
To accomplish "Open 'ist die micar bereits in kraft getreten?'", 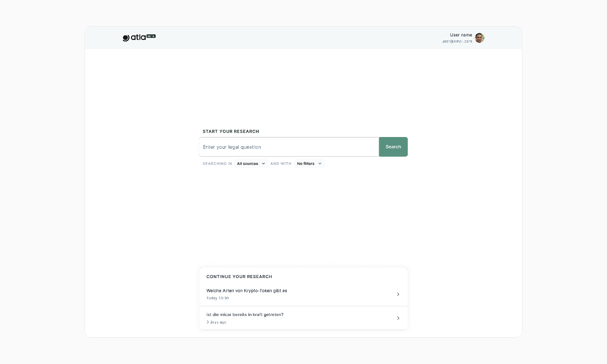I will [x=245, y=314].
